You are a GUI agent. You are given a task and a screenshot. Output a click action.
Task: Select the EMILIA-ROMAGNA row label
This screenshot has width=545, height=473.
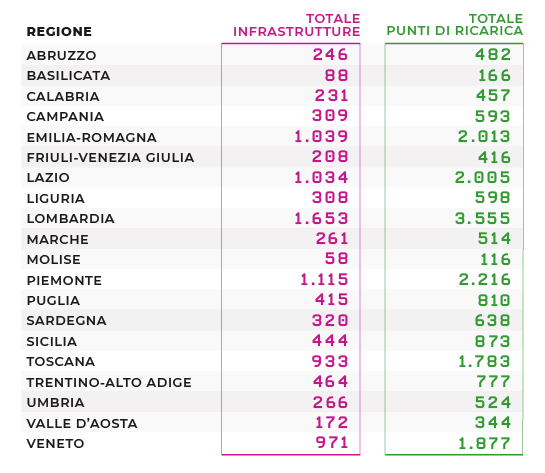tap(91, 137)
